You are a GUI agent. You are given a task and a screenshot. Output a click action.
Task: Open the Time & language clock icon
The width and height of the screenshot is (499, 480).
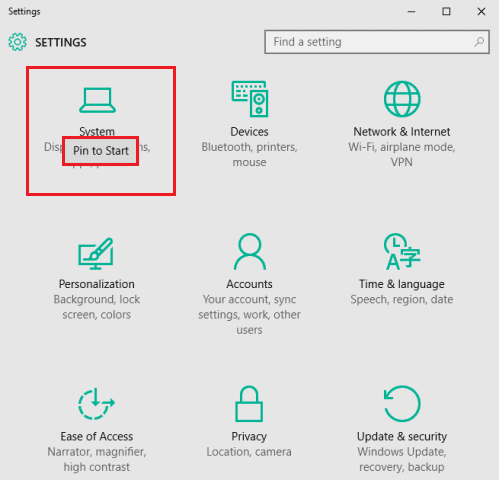point(402,252)
